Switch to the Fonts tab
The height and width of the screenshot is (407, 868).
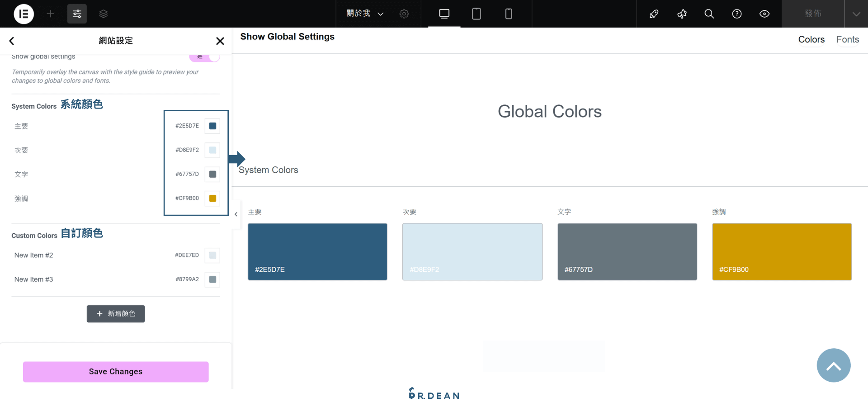847,40
